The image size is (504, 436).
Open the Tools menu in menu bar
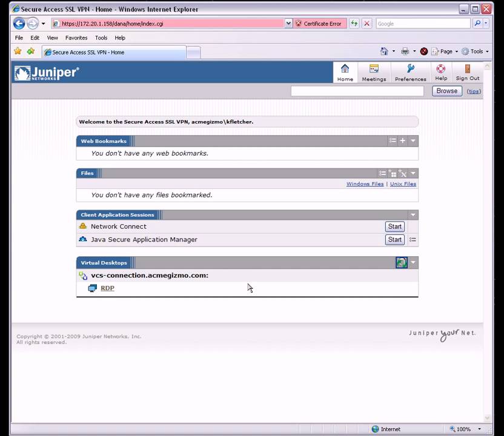101,38
